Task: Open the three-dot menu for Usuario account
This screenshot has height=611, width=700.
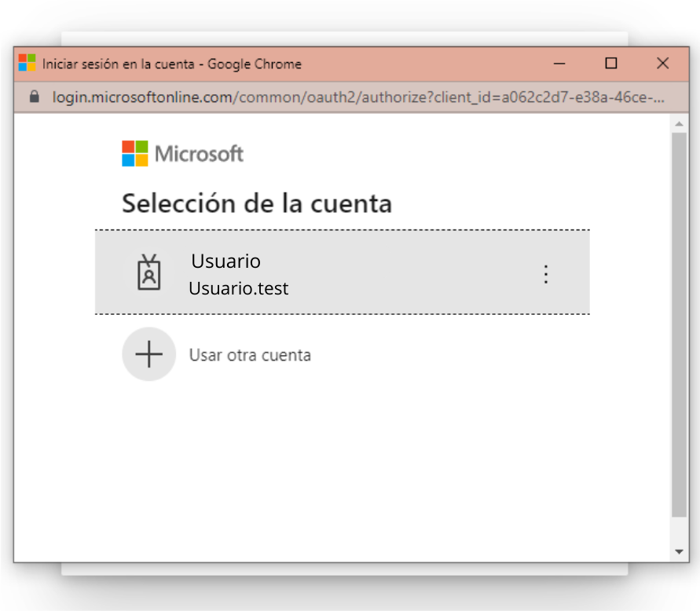Action: [545, 274]
